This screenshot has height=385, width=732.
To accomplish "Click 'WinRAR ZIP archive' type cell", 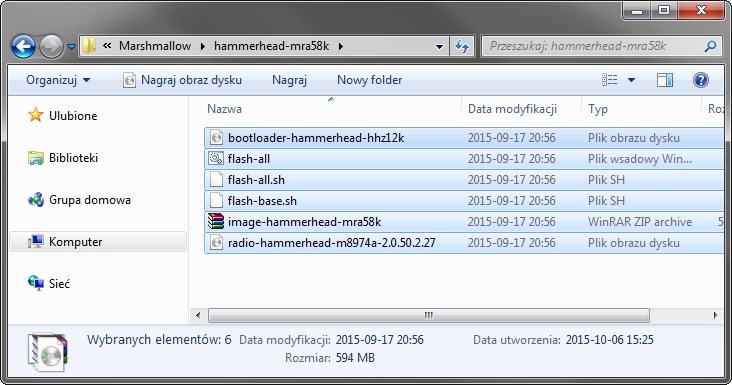I will tap(640, 222).
